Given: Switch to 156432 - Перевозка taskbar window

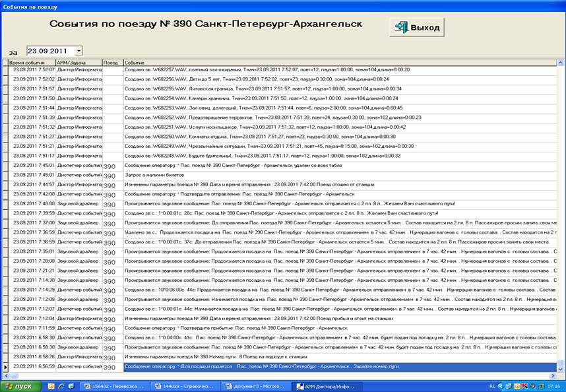Looking at the screenshot, I should pos(115,386).
